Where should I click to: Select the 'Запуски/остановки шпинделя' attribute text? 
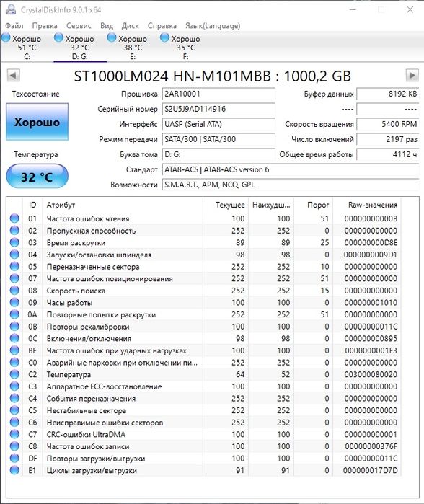pos(99,255)
